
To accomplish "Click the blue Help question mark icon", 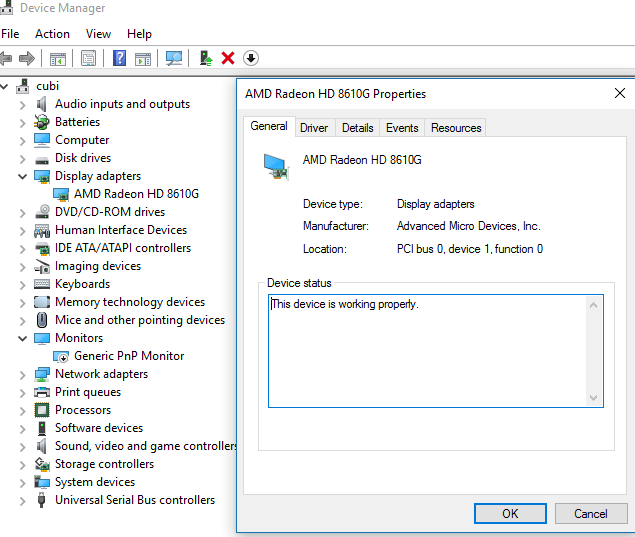I will coord(119,58).
